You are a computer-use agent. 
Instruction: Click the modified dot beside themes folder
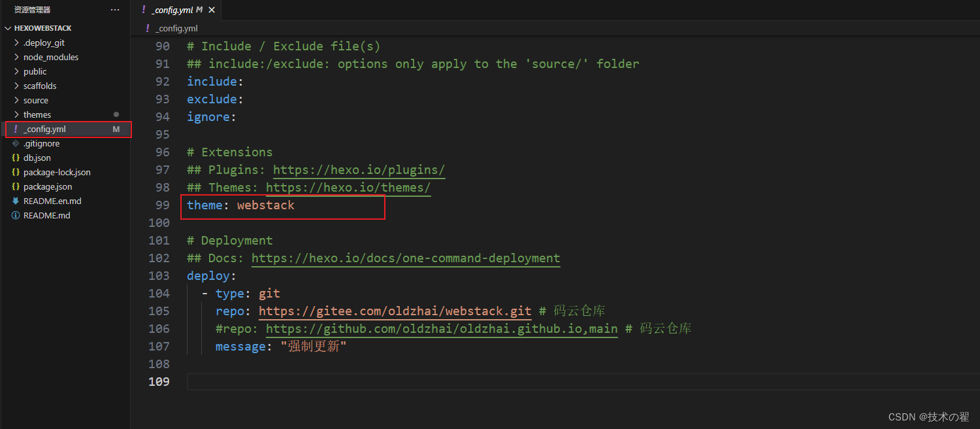(x=116, y=114)
